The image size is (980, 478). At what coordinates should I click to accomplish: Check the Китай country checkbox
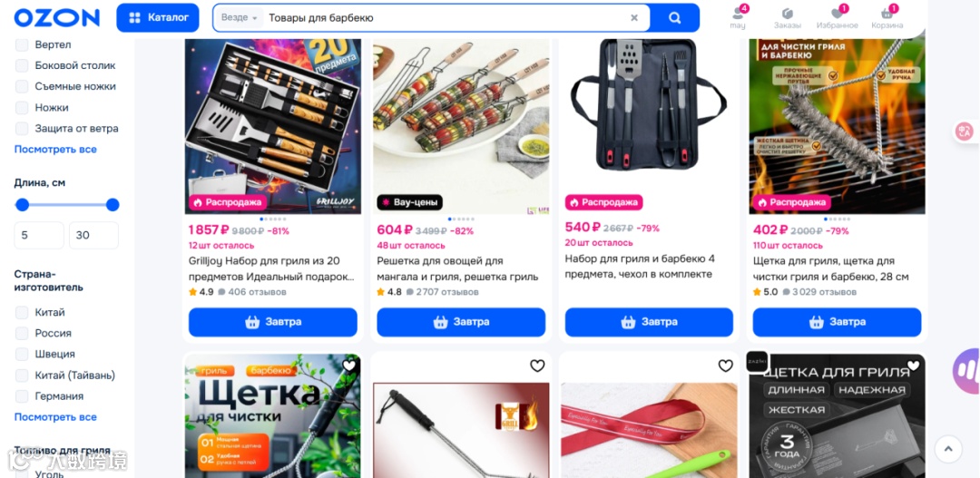click(x=22, y=312)
